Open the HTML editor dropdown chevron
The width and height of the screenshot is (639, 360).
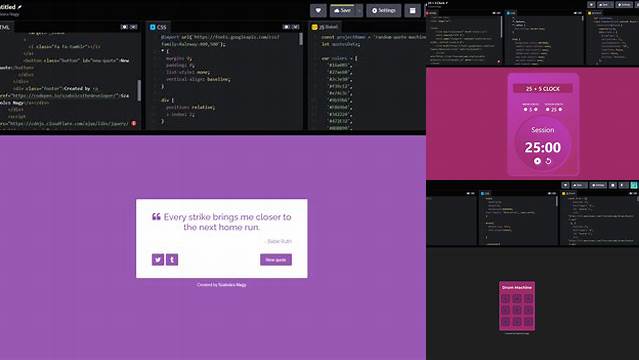click(x=134, y=27)
